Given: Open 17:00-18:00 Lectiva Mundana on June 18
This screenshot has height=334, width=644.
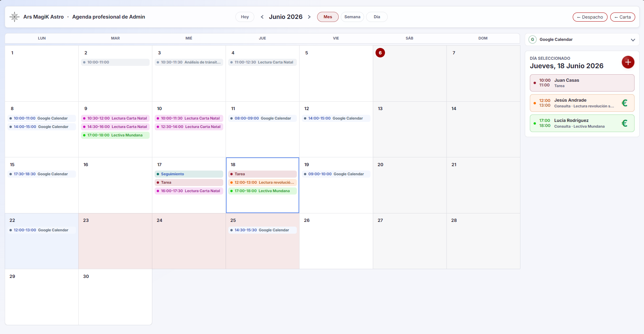Looking at the screenshot, I should [x=262, y=191].
